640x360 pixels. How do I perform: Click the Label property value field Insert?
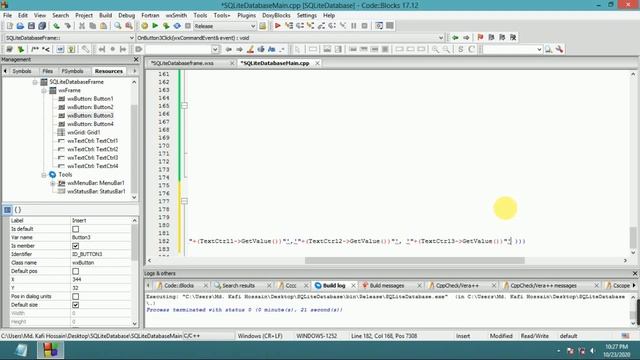tap(100, 220)
